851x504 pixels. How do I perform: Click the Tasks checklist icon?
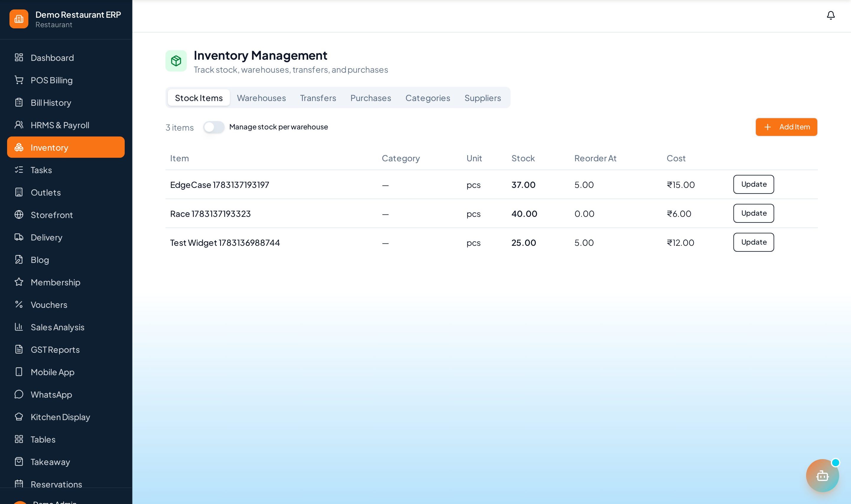coord(19,170)
